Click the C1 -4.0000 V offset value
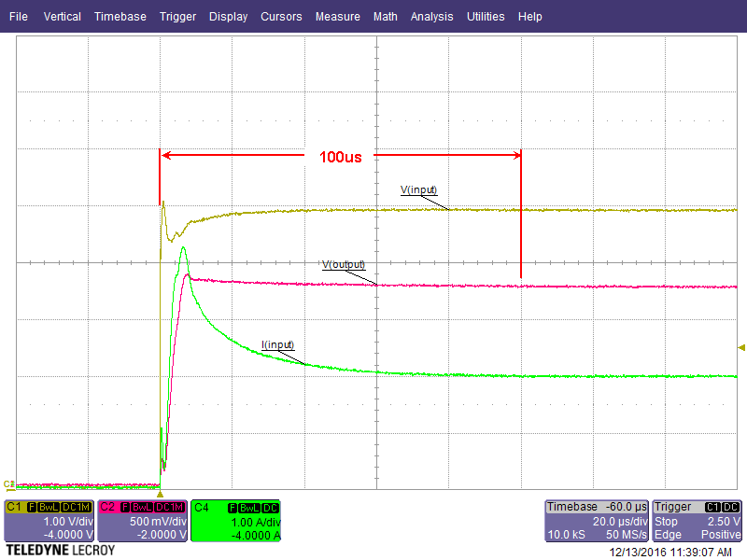Screen dimensions: 747x560 click(x=68, y=535)
